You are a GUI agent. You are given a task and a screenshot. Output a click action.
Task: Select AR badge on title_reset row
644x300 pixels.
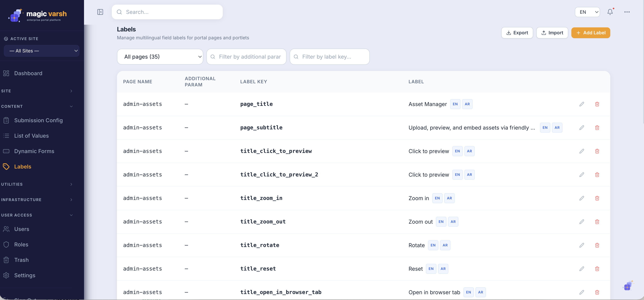click(443, 269)
